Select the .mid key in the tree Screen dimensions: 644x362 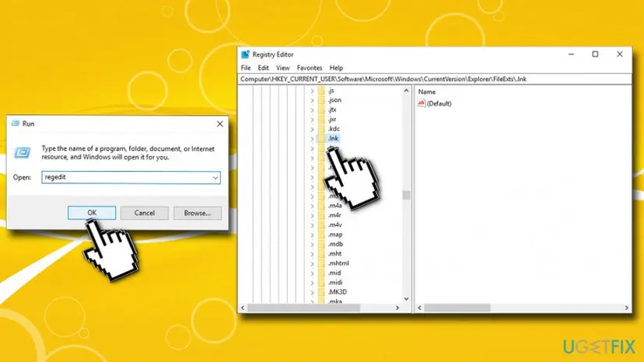pyautogui.click(x=334, y=273)
